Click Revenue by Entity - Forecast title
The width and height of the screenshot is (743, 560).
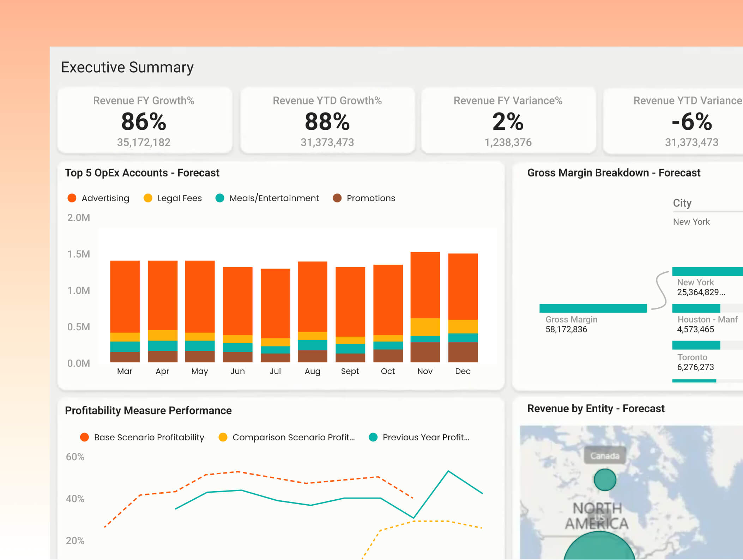point(596,409)
